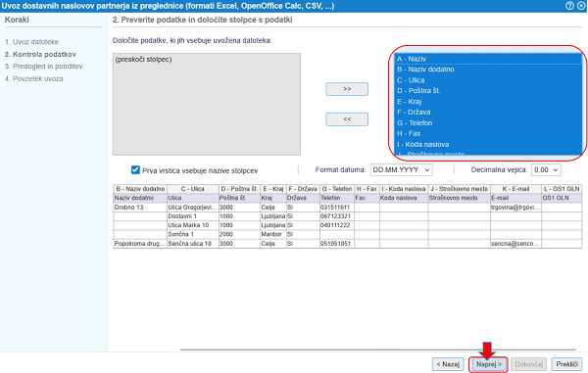
Task: Close the import dialog with X icon
Action: (581, 6)
